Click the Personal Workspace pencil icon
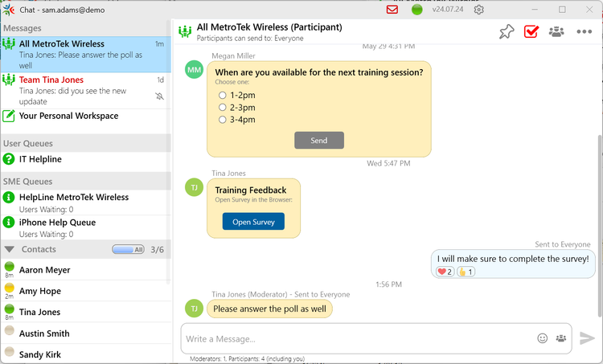 tap(9, 116)
